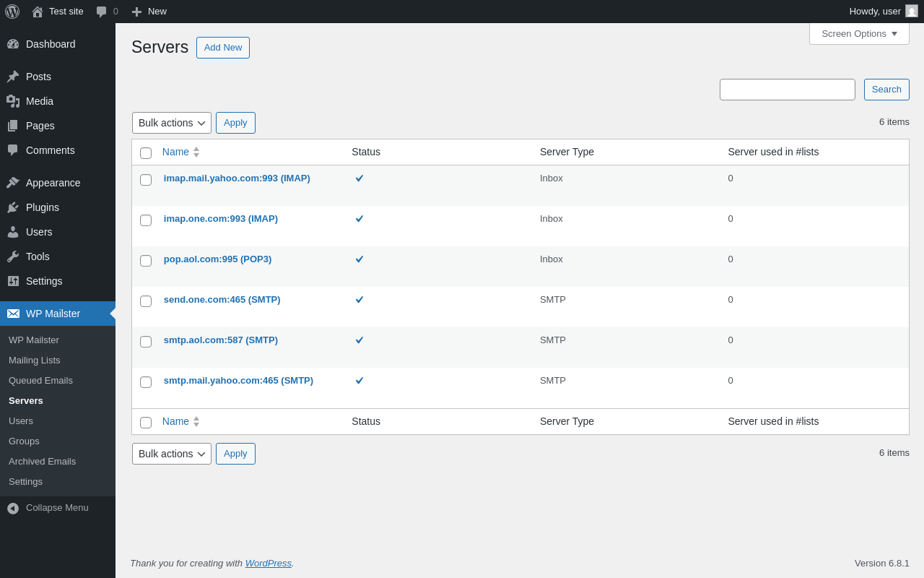This screenshot has height=578, width=924.
Task: Open the bottom Bulk actions dropdown
Action: [x=172, y=454]
